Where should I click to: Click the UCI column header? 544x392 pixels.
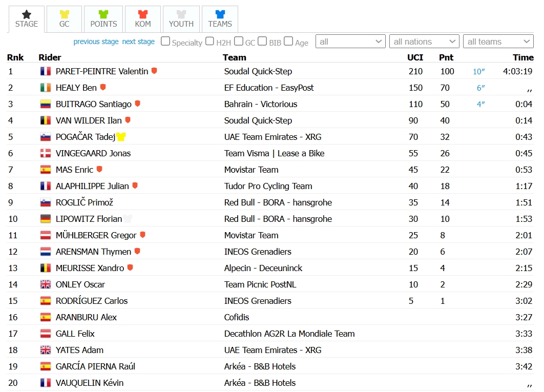(x=415, y=57)
